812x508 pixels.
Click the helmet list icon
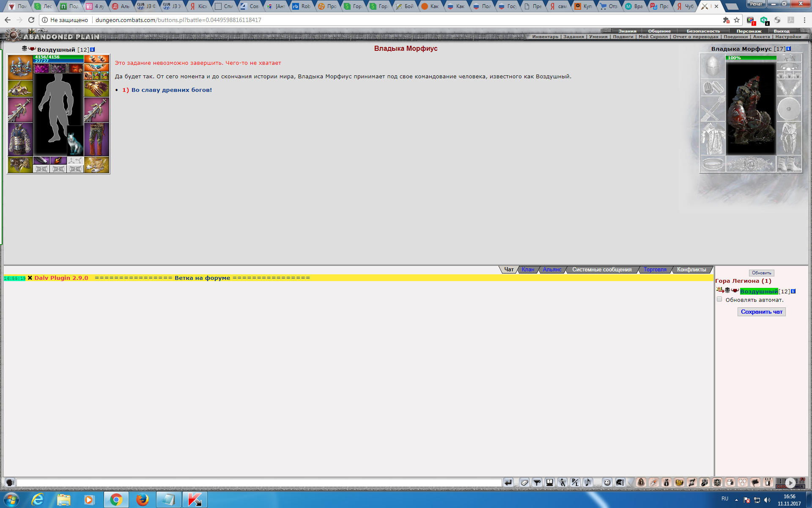[620, 483]
